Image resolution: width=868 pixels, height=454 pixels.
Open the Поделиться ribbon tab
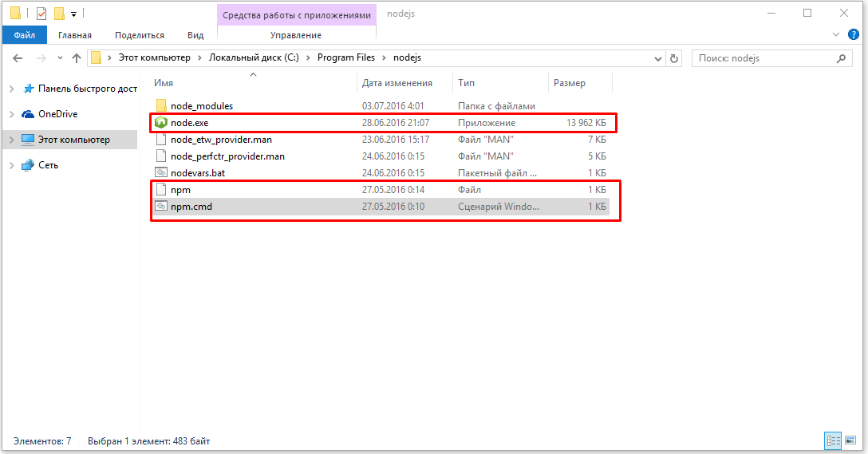click(x=140, y=35)
